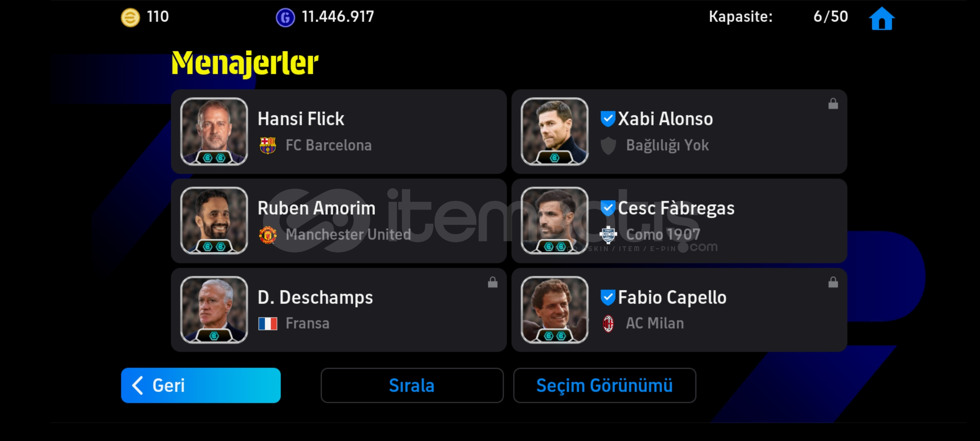Select Hansi Flick manager portrait
Viewport: 980px width, 441px height.
point(214,131)
